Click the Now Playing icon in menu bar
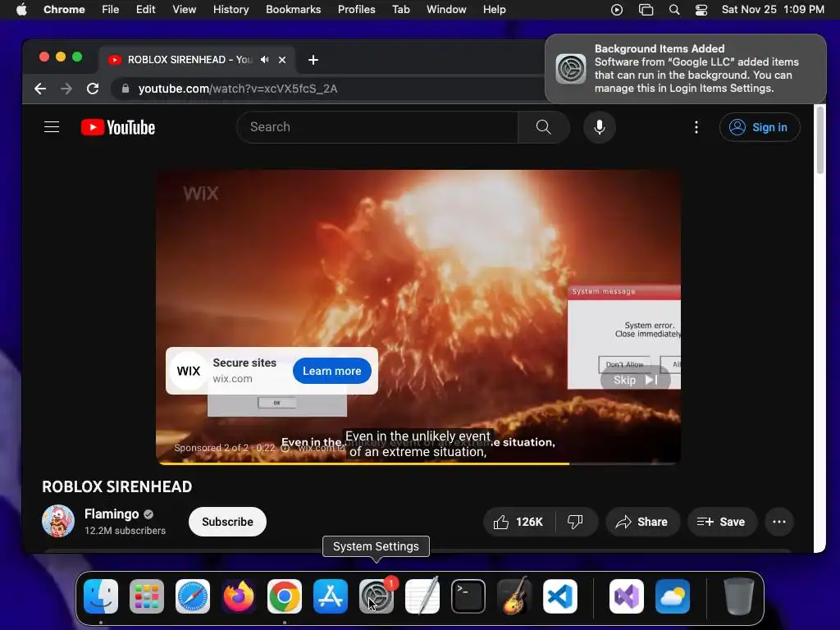This screenshot has width=840, height=630. [617, 10]
